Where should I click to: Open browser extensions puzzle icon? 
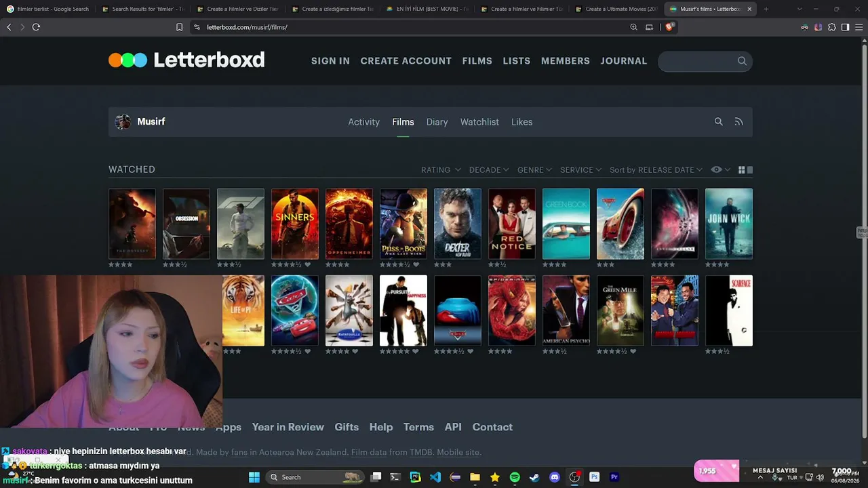click(x=832, y=27)
